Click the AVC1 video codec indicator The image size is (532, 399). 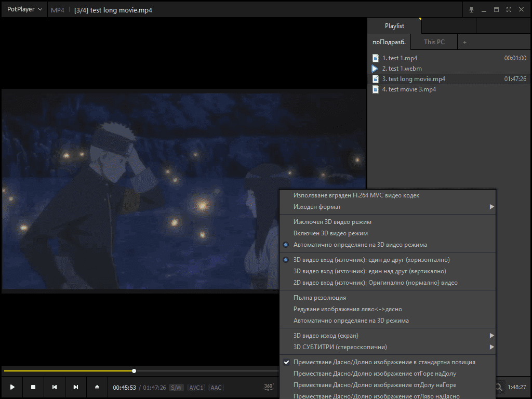click(x=196, y=388)
